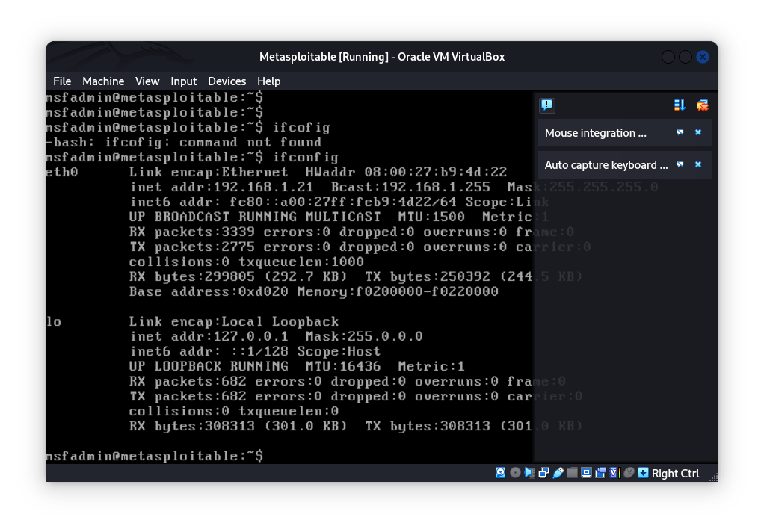Expand the Mouse integration notification message
Viewport: 764px width, 532px height.
(595, 133)
